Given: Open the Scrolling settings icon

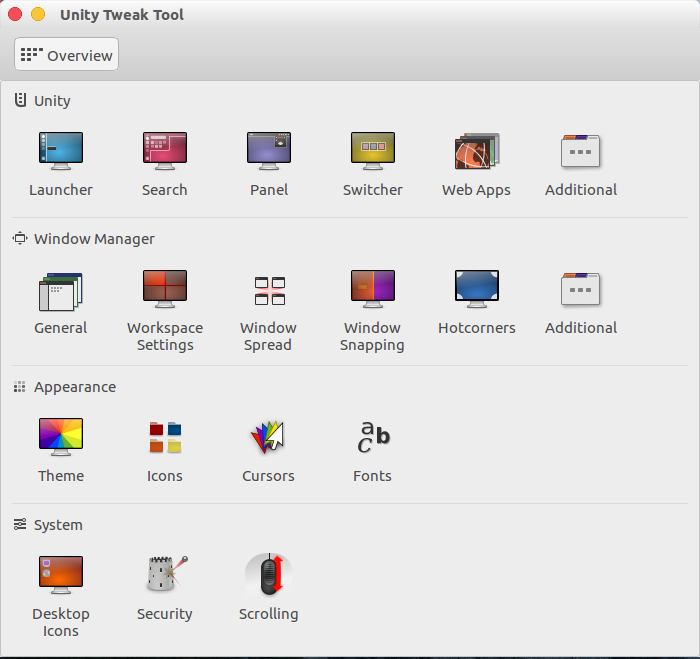Looking at the screenshot, I should [x=269, y=575].
